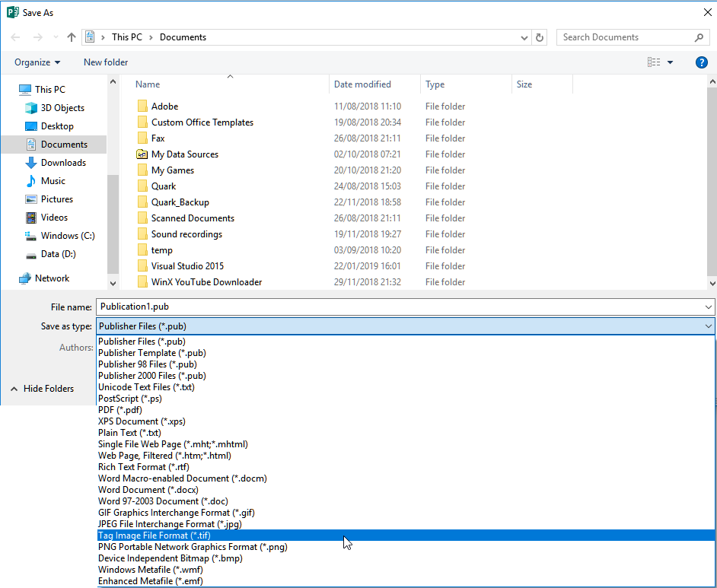Open recent locations dropdown arrow

(x=56, y=37)
